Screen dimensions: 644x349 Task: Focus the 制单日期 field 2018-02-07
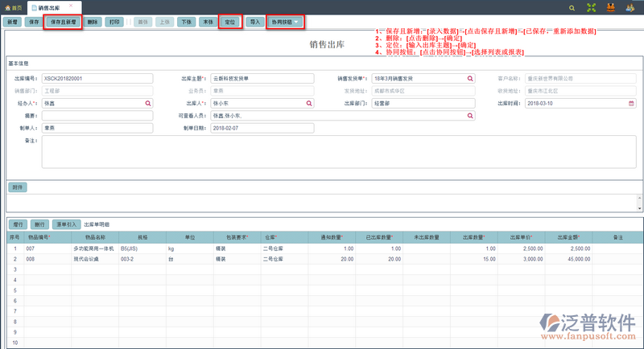[262, 128]
